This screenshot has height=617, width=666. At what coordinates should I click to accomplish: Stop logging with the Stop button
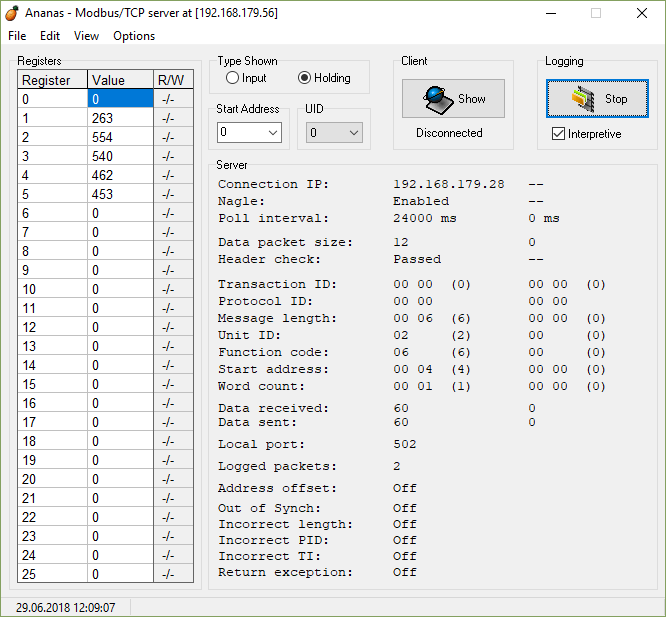tap(597, 99)
